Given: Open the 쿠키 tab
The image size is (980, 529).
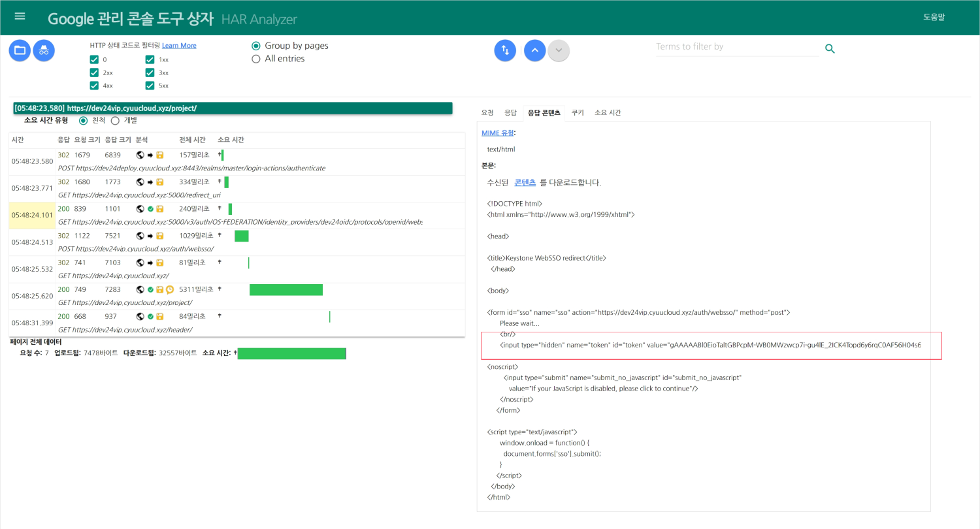Looking at the screenshot, I should 578,112.
